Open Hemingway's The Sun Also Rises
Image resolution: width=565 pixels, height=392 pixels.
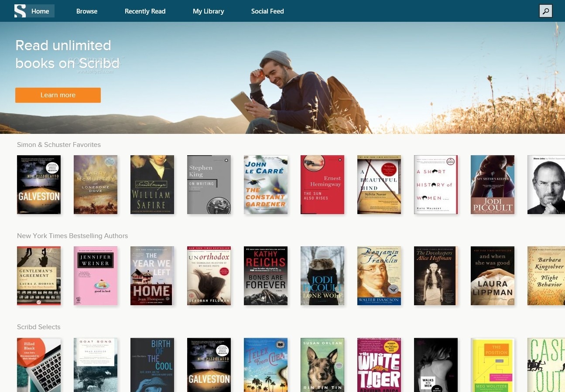pos(322,184)
